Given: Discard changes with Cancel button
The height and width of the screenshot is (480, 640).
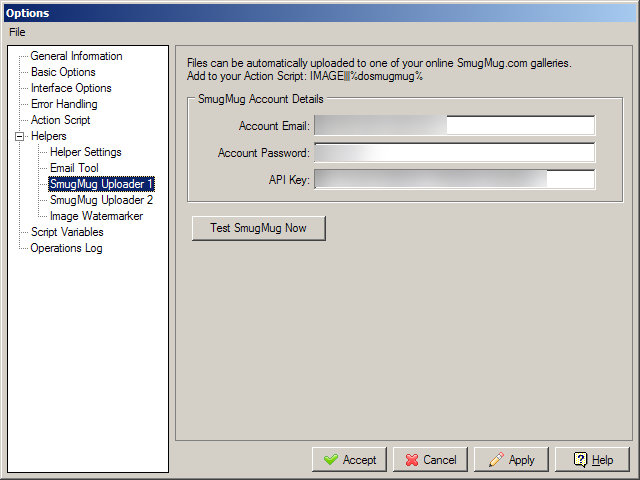Looking at the screenshot, I should pyautogui.click(x=431, y=460).
